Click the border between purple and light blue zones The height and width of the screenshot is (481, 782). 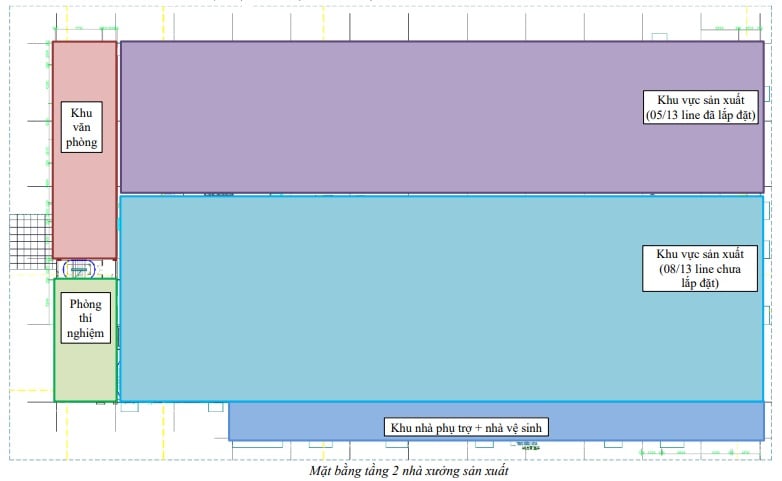(x=440, y=194)
